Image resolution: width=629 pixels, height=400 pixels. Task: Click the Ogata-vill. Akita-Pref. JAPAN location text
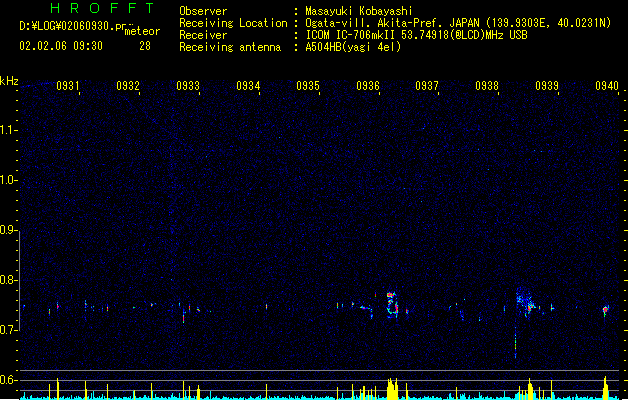(393, 23)
